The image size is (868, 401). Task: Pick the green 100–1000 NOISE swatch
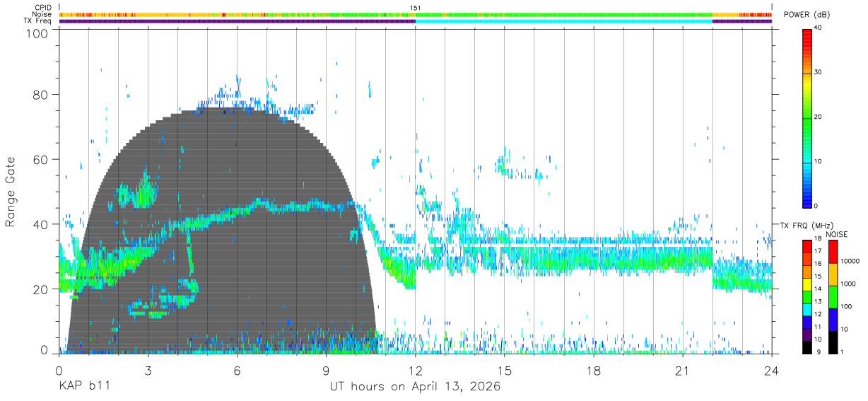[833, 296]
